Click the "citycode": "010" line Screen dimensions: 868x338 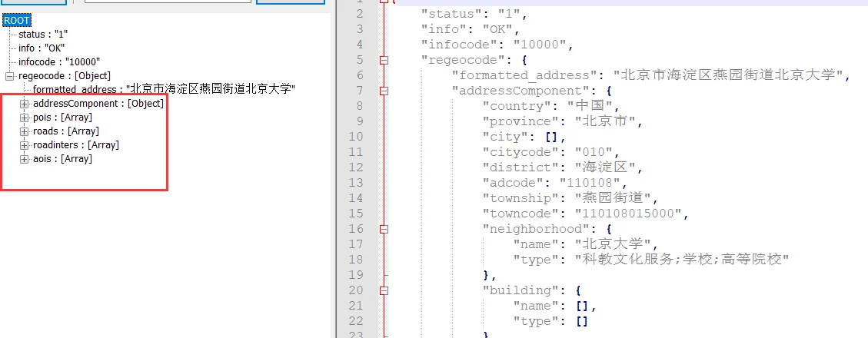coord(550,152)
